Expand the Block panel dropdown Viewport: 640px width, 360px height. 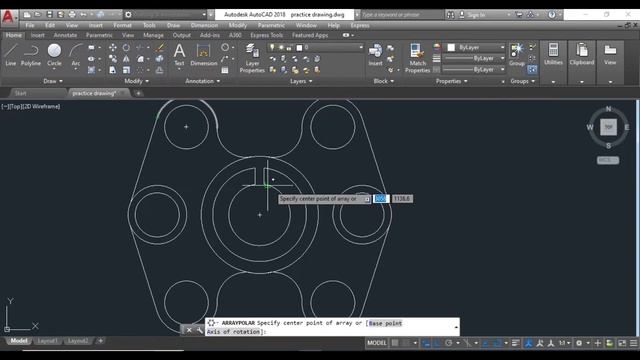(384, 81)
